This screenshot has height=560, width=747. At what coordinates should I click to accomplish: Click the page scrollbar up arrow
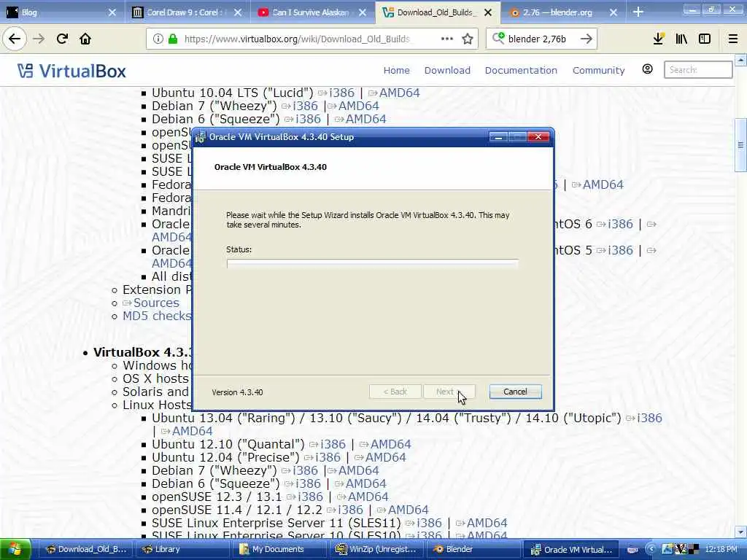pyautogui.click(x=740, y=60)
